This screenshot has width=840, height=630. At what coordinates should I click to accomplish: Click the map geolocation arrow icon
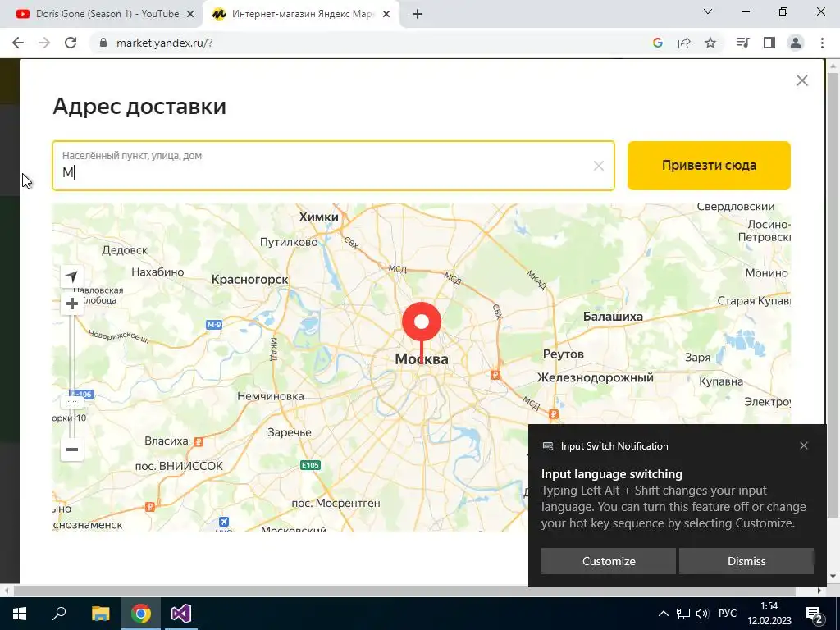pyautogui.click(x=72, y=276)
